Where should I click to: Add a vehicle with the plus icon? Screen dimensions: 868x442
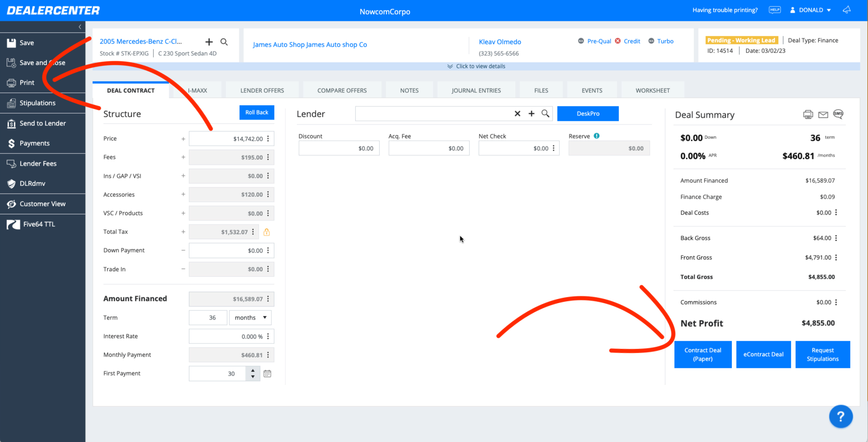pyautogui.click(x=209, y=42)
